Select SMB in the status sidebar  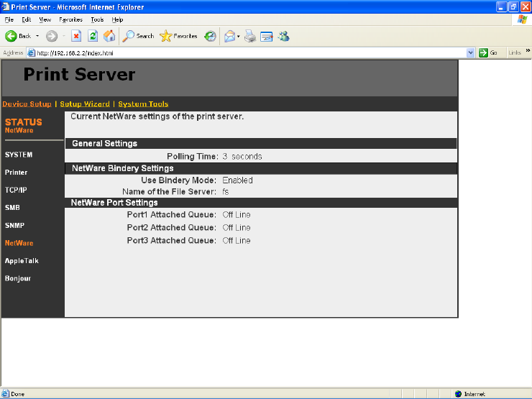pyautogui.click(x=12, y=208)
